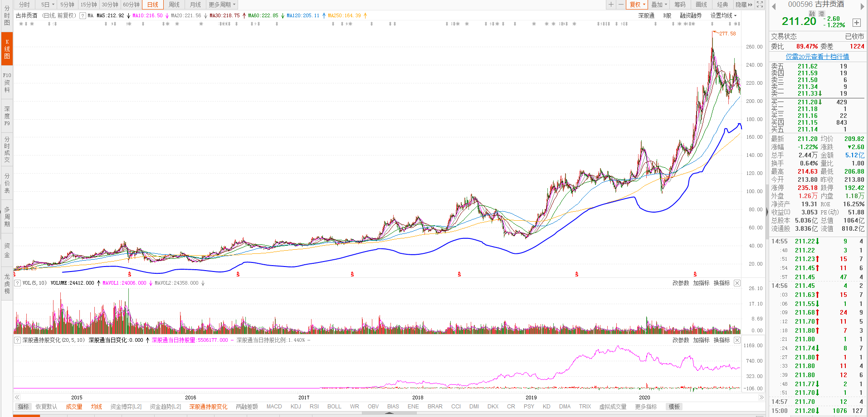Toggle the 筹码 chip distribution panel
Screen dimensions: 868x417
680,5
